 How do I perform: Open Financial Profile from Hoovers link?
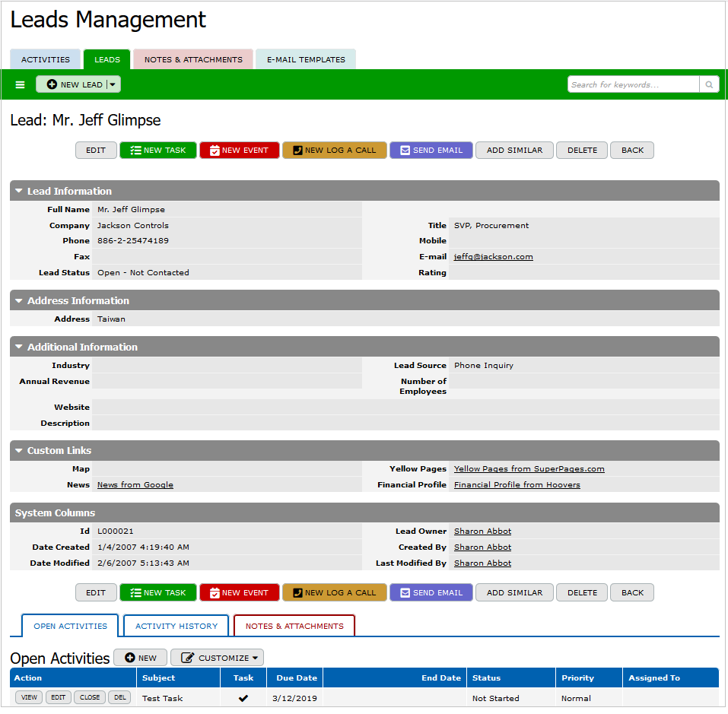click(x=517, y=485)
